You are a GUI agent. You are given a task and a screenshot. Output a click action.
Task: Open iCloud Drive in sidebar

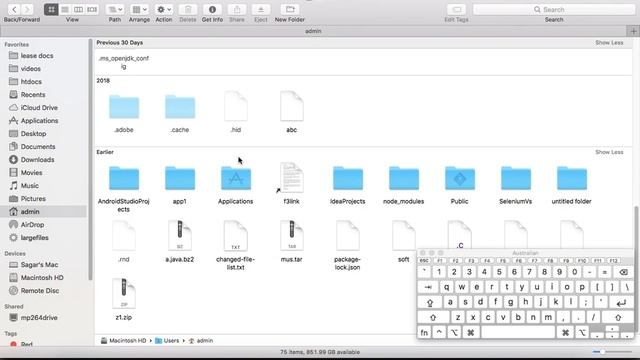click(x=39, y=108)
